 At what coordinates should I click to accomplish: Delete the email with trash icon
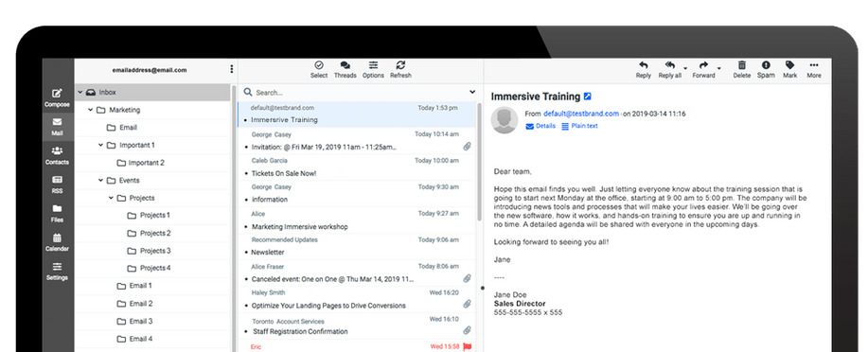pyautogui.click(x=742, y=65)
